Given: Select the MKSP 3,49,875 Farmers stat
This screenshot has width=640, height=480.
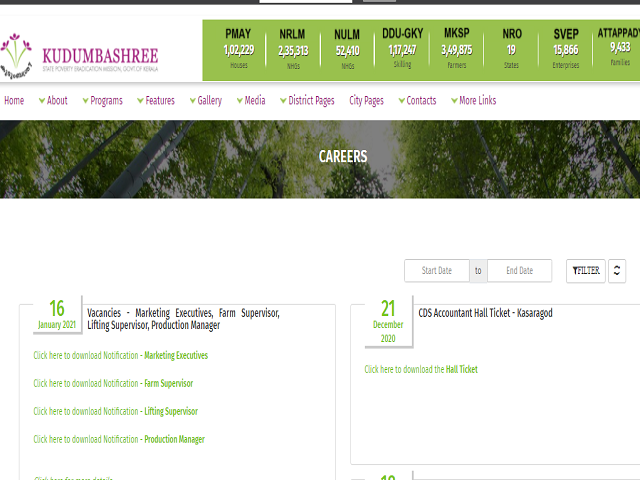Looking at the screenshot, I should click(457, 48).
